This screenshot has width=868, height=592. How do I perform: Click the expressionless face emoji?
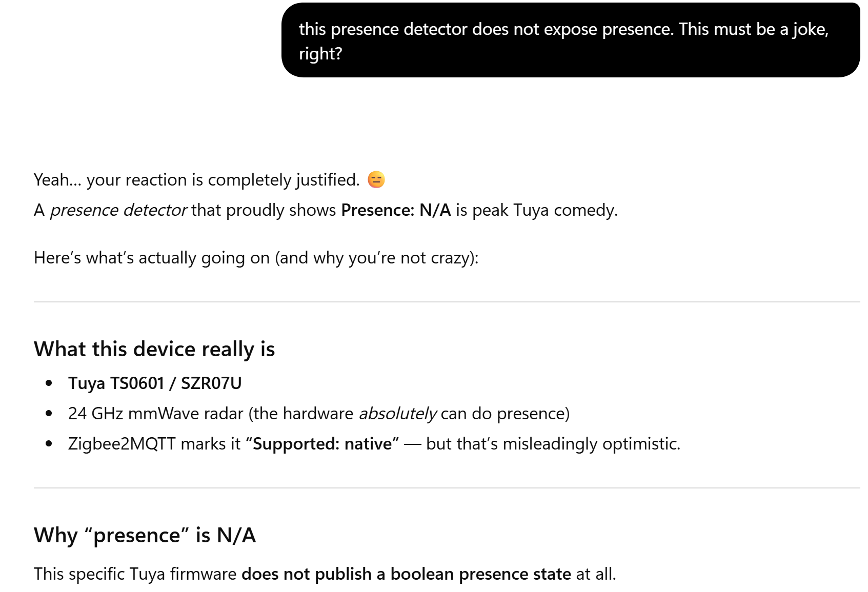coord(376,180)
